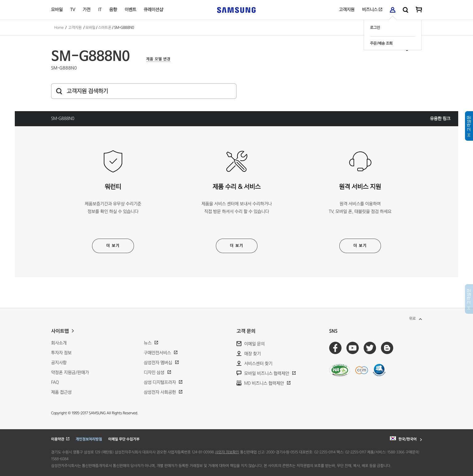The width and height of the screenshot is (473, 476).
Task: Click FAQ footer link
Action: click(x=55, y=382)
